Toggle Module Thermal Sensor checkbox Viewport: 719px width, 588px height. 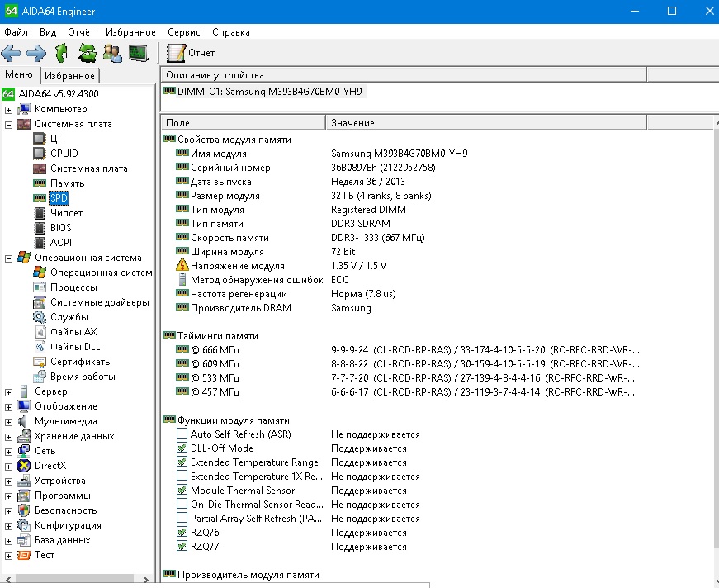182,490
